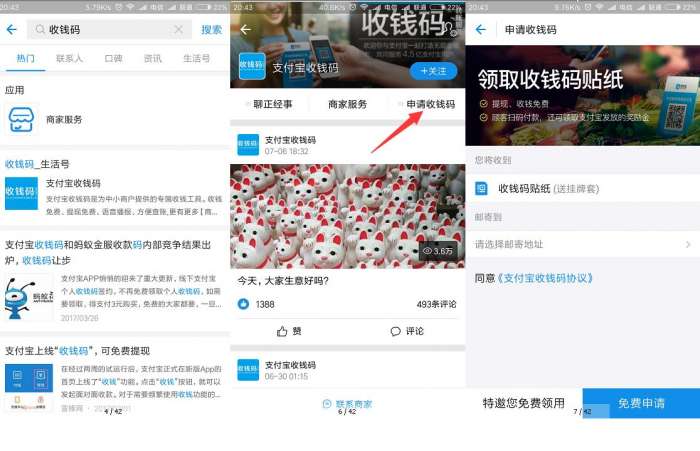The image size is (700, 451).
Task: Go back from the 收钱码 search screen
Action: coord(12,29)
